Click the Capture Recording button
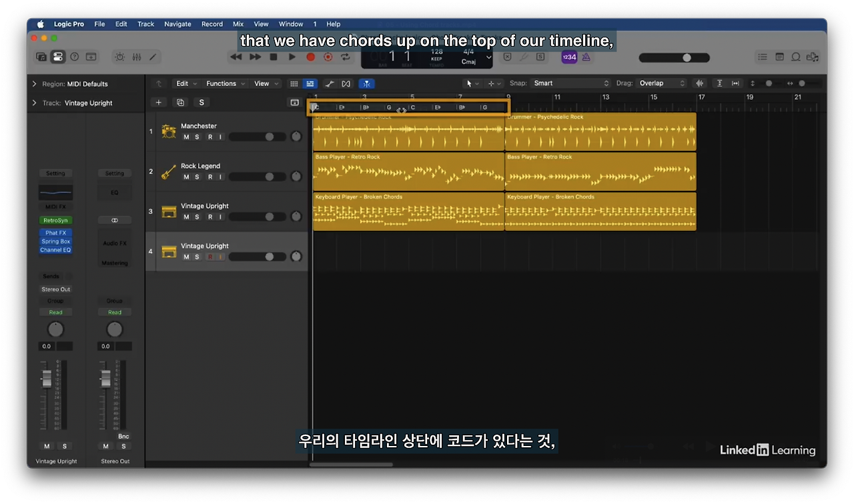 point(328,57)
